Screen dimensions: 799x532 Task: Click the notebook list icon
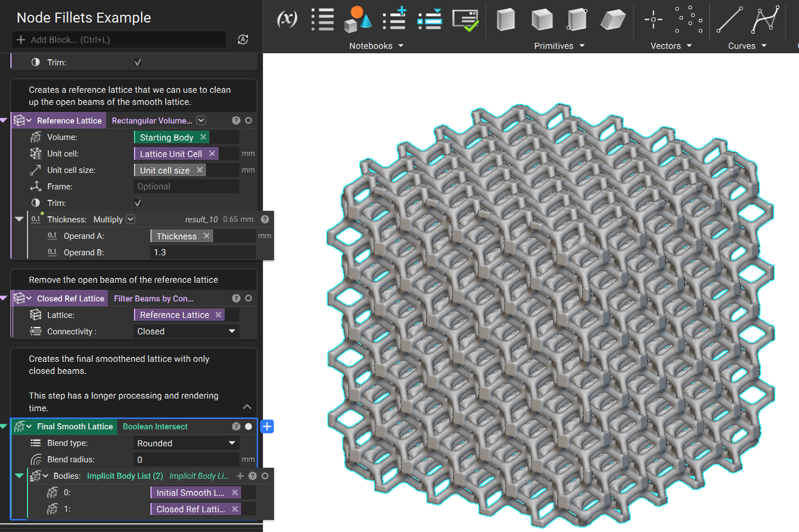point(322,19)
